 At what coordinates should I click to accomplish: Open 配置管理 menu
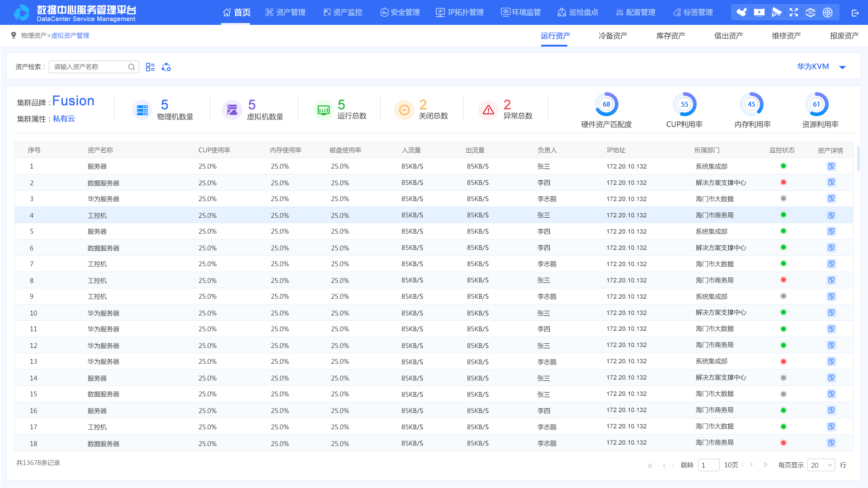(635, 12)
